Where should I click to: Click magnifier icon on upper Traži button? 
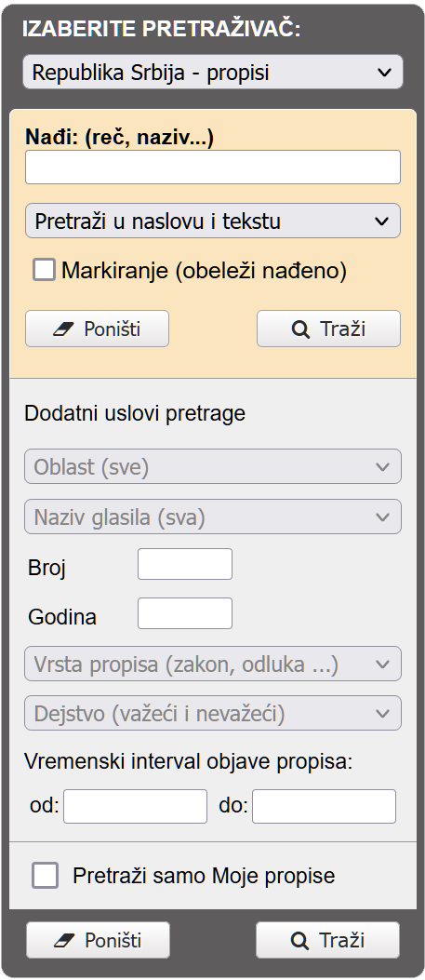[300, 329]
